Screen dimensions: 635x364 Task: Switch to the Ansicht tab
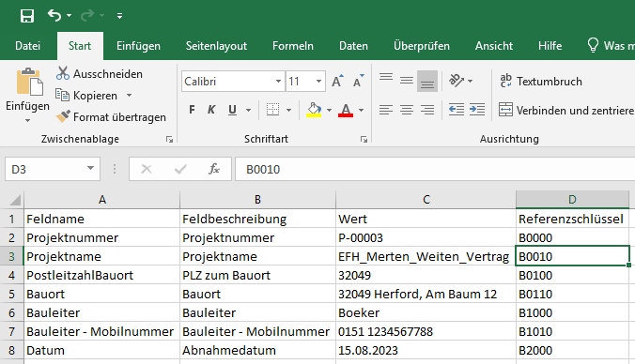click(494, 46)
